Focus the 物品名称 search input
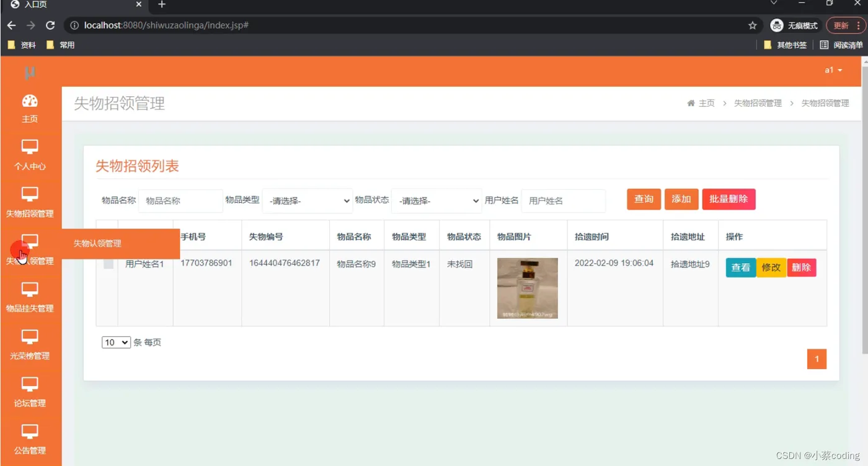Image resolution: width=868 pixels, height=466 pixels. click(180, 201)
